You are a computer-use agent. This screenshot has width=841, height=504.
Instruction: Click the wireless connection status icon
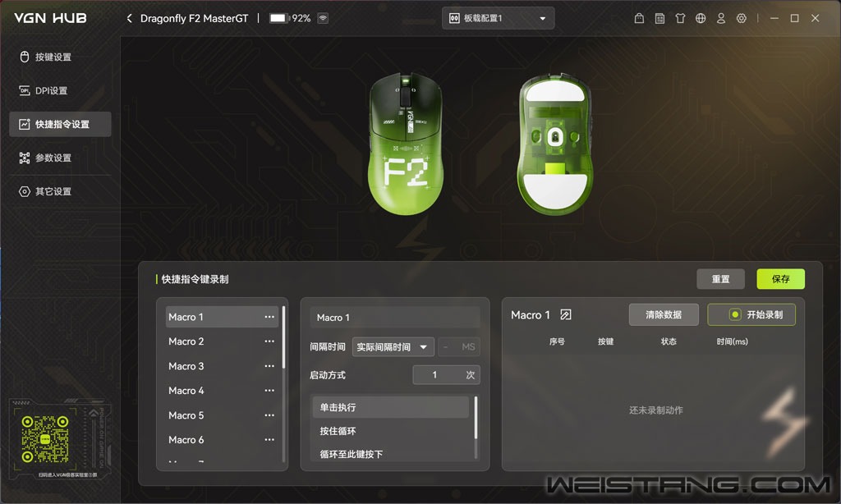(323, 18)
